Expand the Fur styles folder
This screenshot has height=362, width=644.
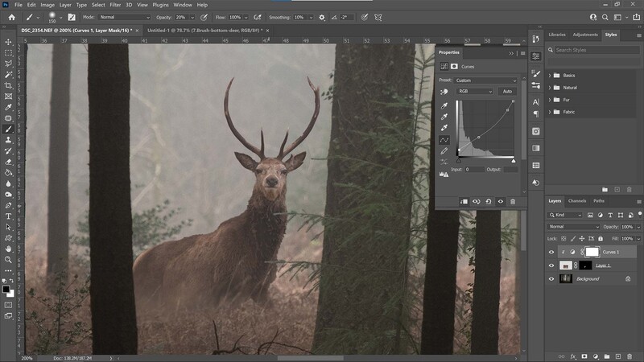[550, 100]
